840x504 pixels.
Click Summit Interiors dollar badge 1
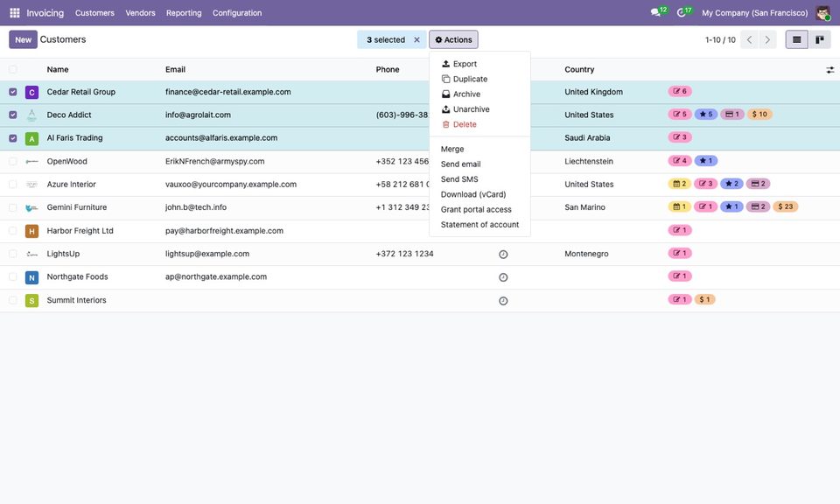point(705,299)
